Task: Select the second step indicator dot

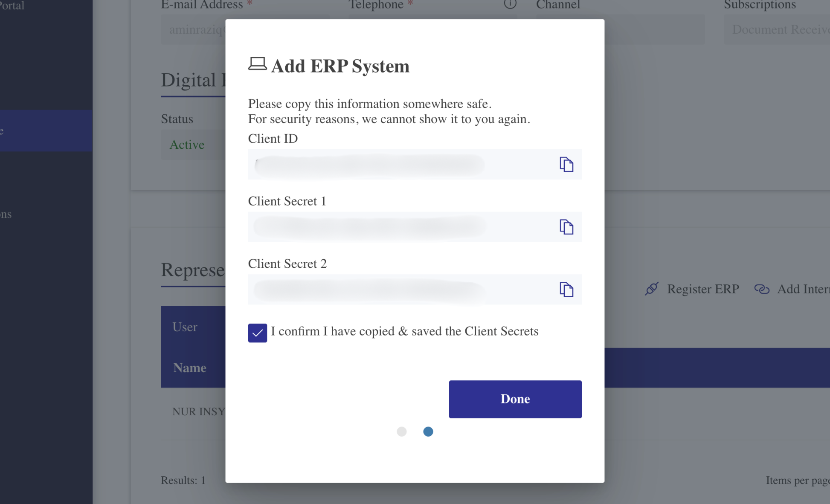Action: [428, 432]
